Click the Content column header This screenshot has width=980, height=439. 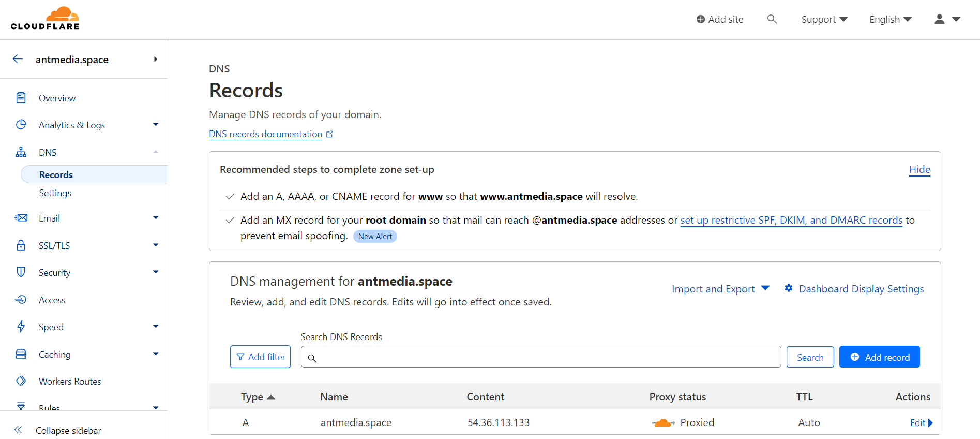486,397
